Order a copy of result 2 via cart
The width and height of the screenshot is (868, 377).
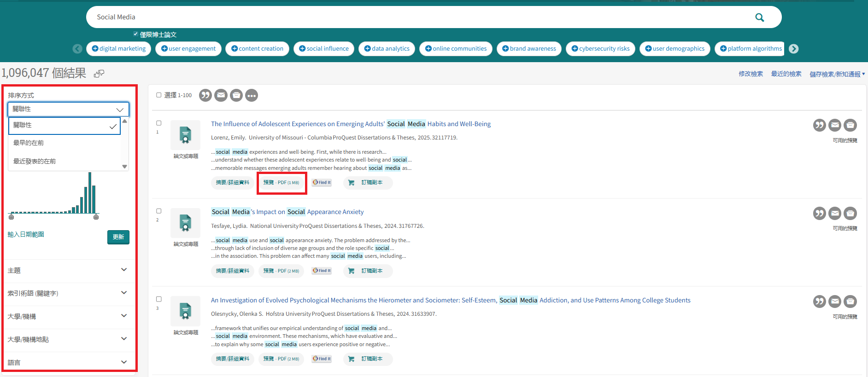368,271
